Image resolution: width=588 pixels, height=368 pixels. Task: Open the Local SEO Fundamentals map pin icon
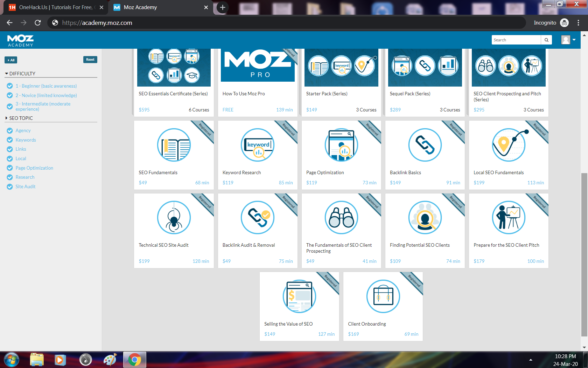pyautogui.click(x=509, y=145)
